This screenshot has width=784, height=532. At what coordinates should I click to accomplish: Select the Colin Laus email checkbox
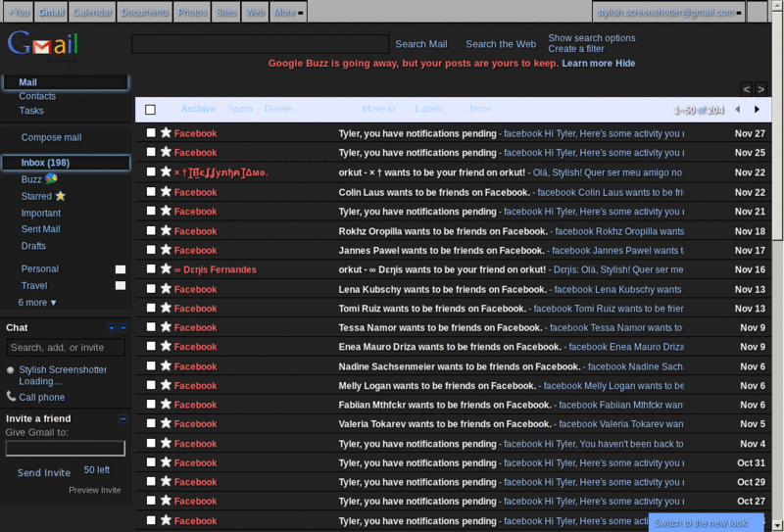tap(151, 191)
